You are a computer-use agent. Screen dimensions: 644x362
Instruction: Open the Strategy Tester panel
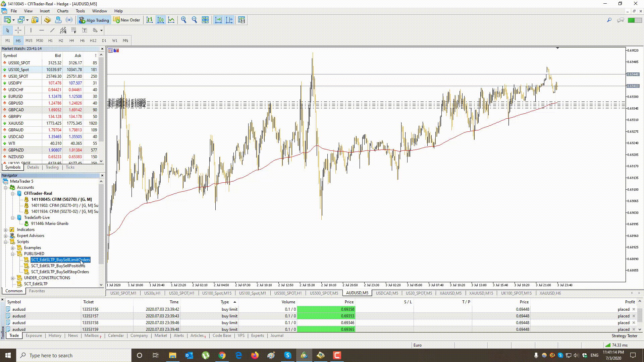624,336
